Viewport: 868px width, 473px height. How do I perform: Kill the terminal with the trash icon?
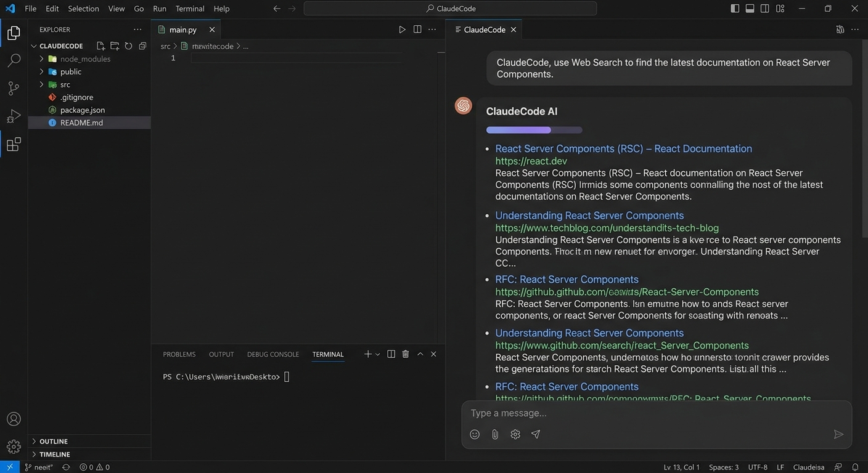point(406,354)
